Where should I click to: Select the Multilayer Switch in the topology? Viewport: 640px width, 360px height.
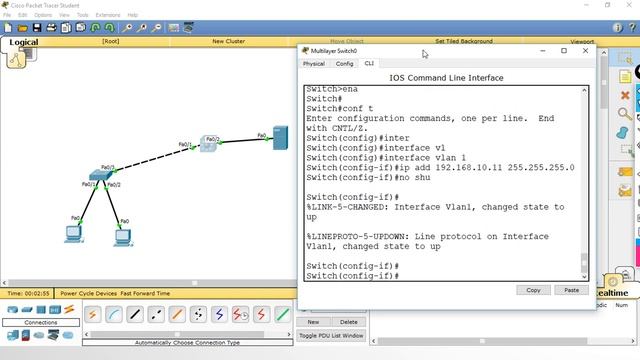click(x=208, y=144)
